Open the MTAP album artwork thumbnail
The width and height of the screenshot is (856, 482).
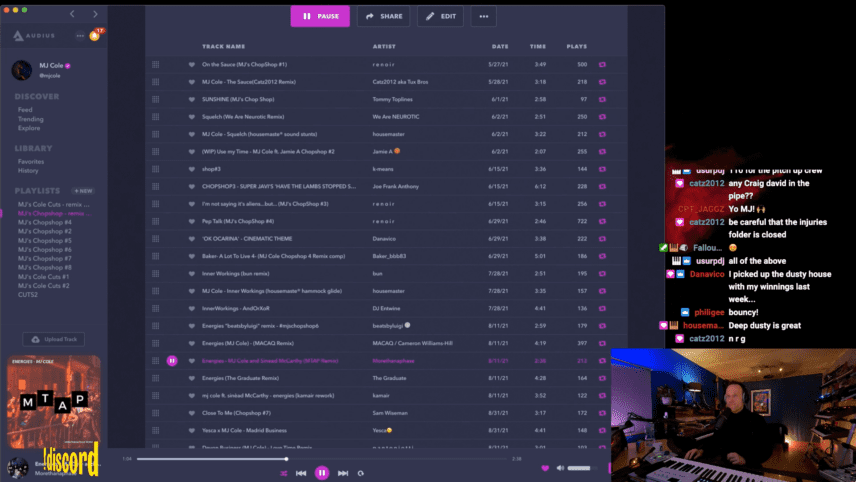54,402
